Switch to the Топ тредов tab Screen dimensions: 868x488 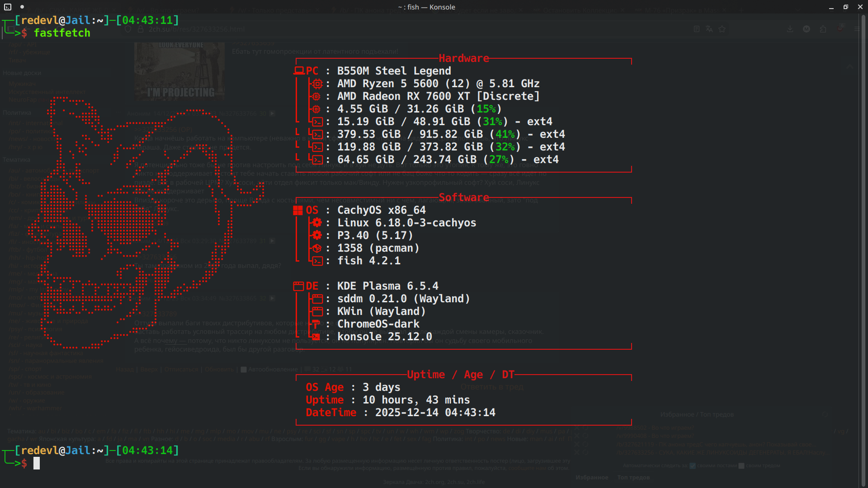pyautogui.click(x=633, y=478)
